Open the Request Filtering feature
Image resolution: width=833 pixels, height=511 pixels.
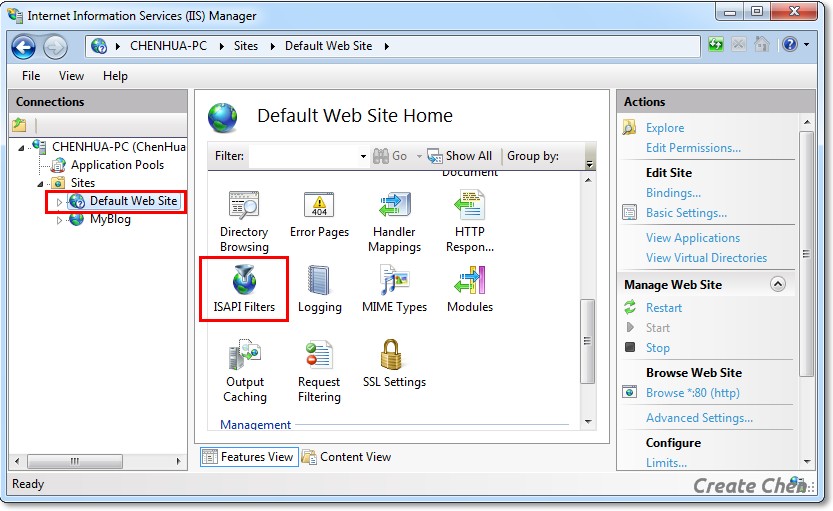point(319,372)
